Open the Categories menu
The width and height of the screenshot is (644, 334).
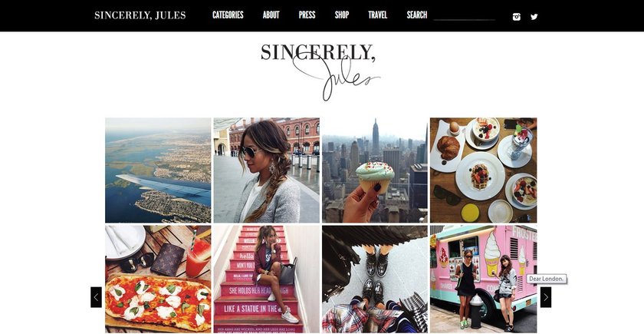[x=228, y=15]
